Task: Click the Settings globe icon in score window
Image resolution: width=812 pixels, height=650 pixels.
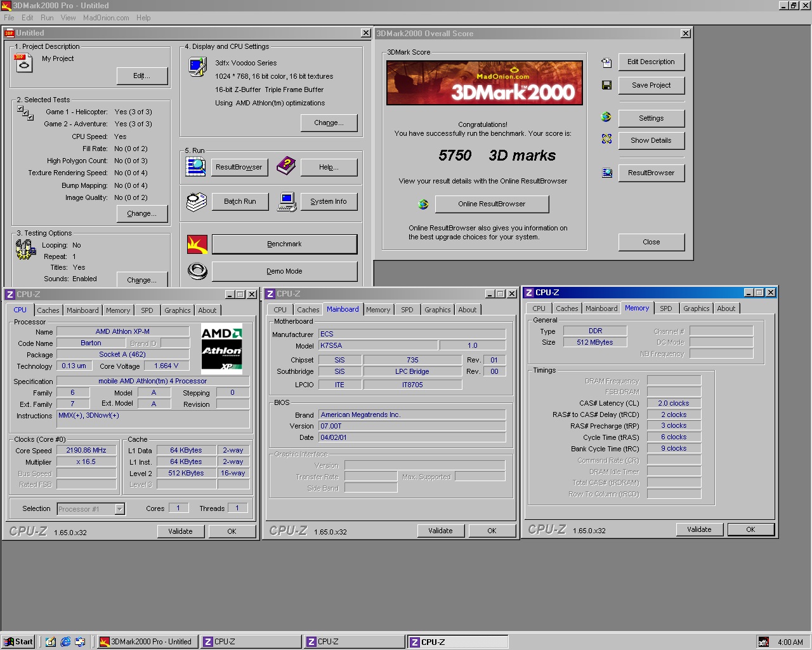Action: (x=606, y=117)
